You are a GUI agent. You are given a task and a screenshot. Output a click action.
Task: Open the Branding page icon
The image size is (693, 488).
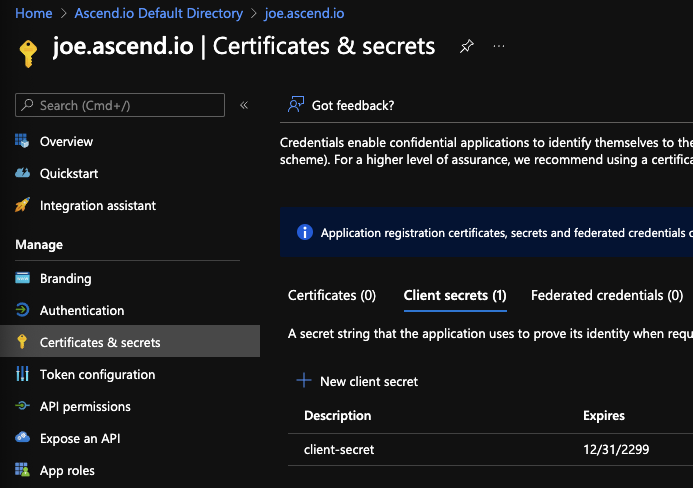point(22,279)
